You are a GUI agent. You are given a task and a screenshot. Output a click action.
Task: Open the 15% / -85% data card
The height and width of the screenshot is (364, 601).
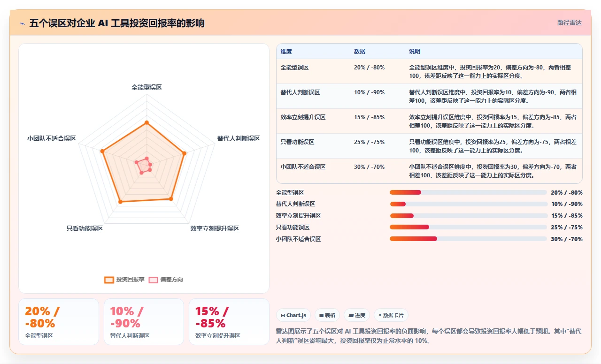(229, 322)
